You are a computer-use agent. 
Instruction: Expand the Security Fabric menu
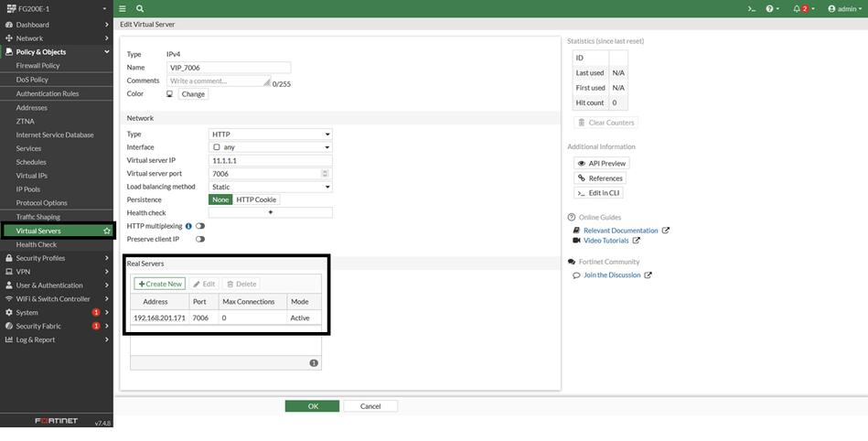(57, 326)
